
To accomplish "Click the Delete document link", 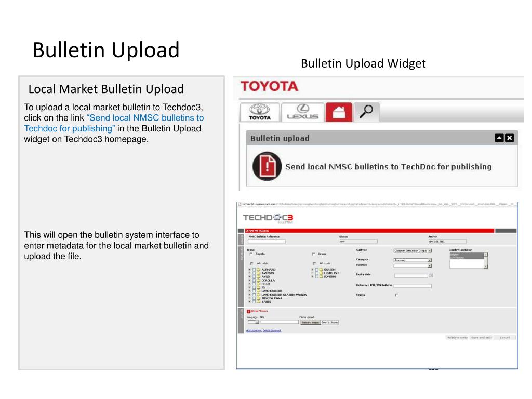I will (x=272, y=330).
